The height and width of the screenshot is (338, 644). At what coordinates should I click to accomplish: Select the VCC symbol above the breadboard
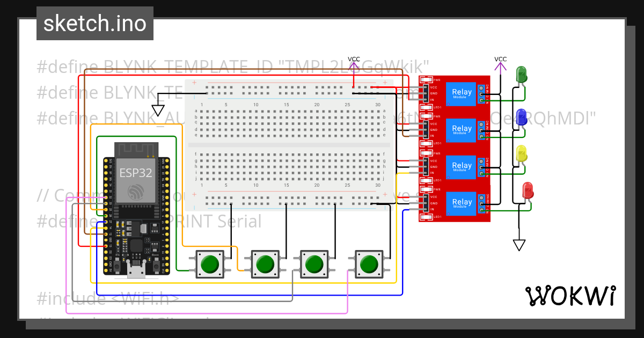click(354, 64)
